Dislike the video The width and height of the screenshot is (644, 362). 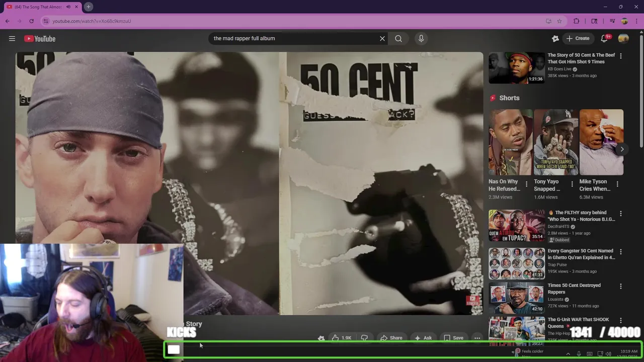[364, 338]
